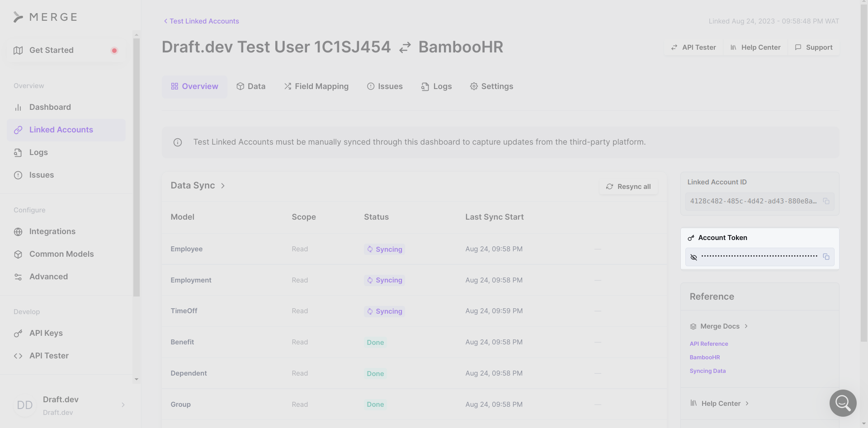This screenshot has width=868, height=428.
Task: Select the API Tester sidebar icon
Action: [18, 356]
